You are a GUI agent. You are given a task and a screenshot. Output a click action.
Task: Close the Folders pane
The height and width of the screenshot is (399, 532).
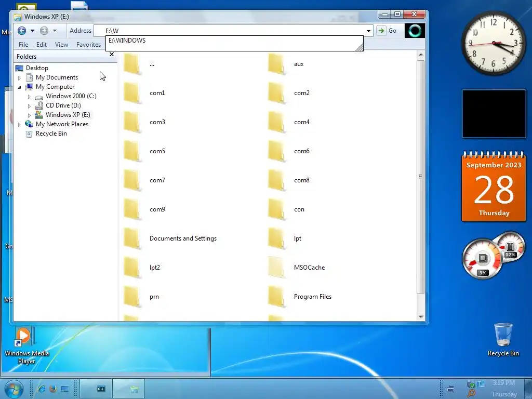click(112, 54)
